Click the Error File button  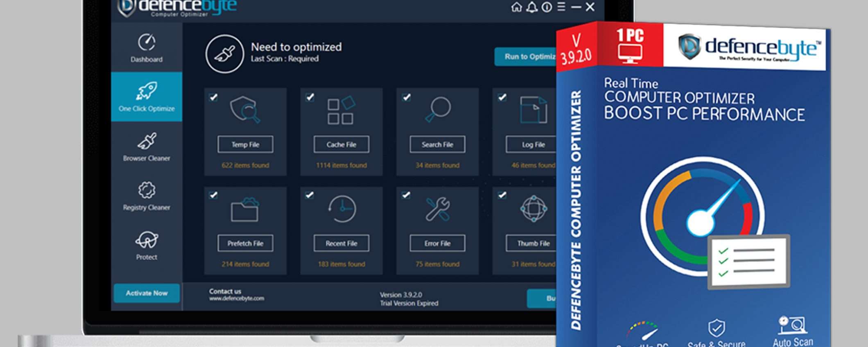click(437, 243)
